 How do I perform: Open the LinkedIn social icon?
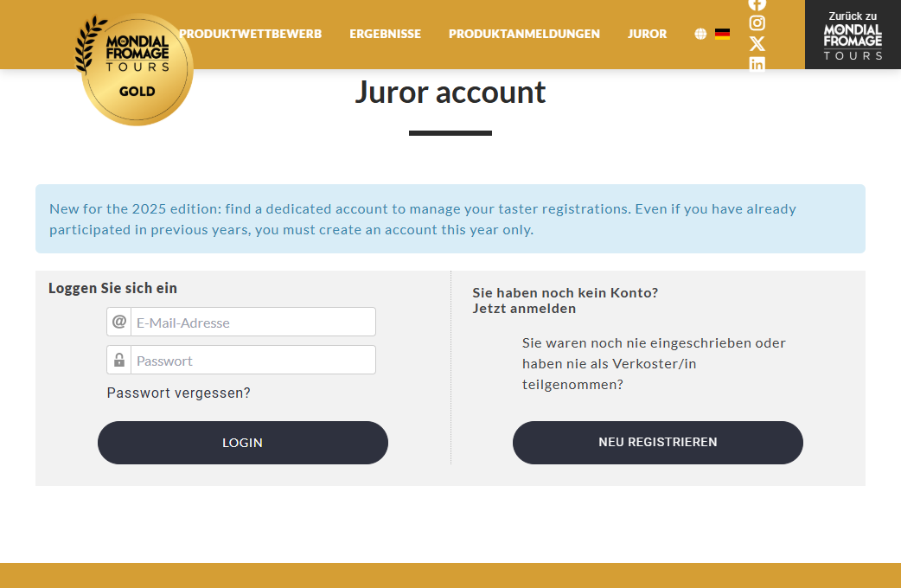(x=757, y=64)
